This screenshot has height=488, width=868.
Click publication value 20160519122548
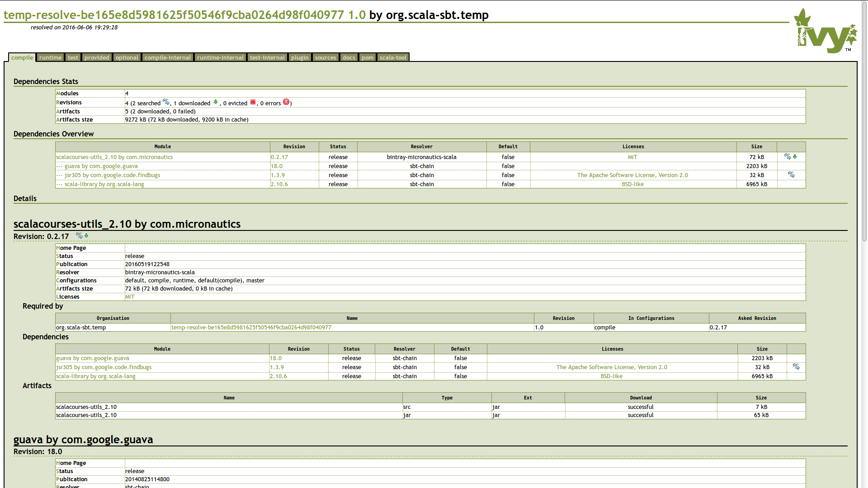147,264
